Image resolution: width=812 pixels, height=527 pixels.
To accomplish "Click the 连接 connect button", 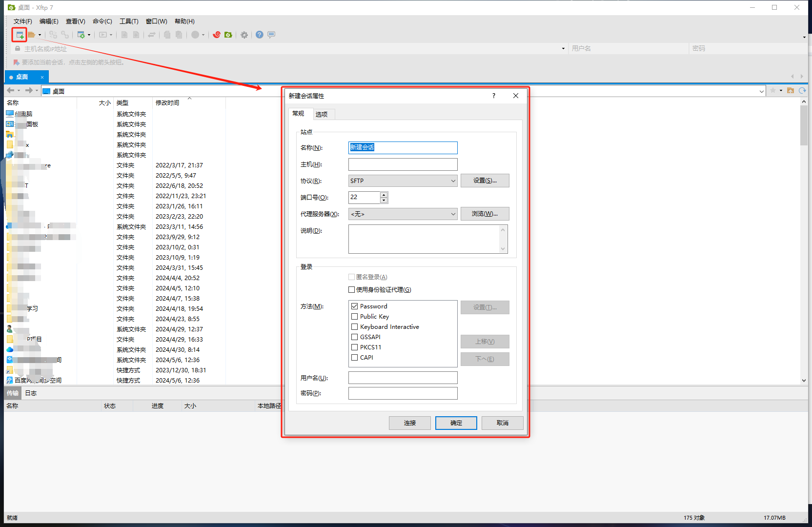I will point(410,423).
